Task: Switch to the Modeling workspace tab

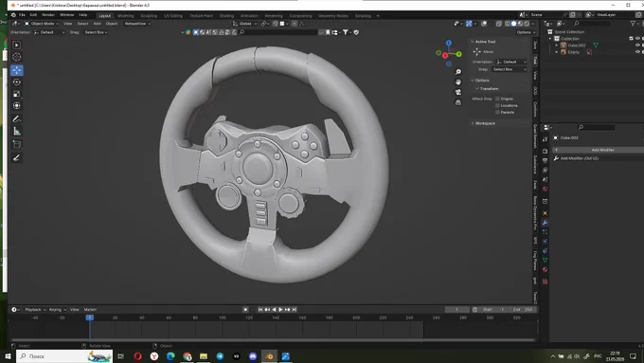Action: click(126, 15)
